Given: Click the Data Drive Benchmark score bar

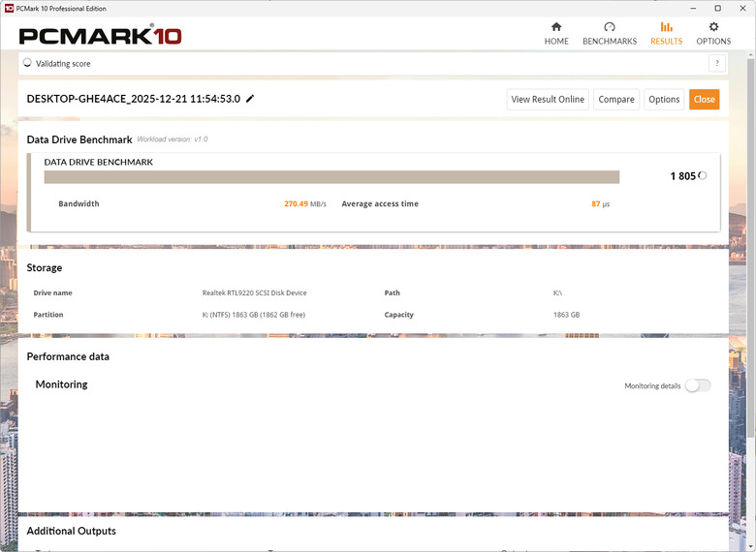Looking at the screenshot, I should [x=331, y=177].
